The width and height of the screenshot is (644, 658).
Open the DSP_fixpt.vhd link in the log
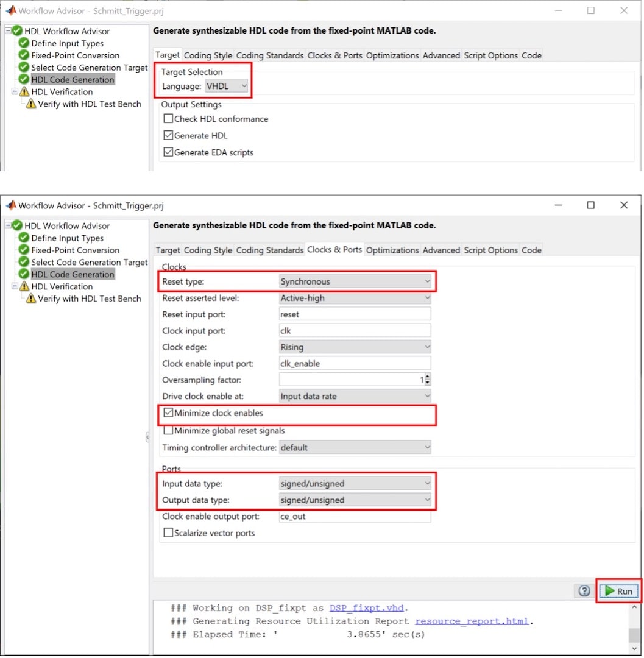pos(367,608)
